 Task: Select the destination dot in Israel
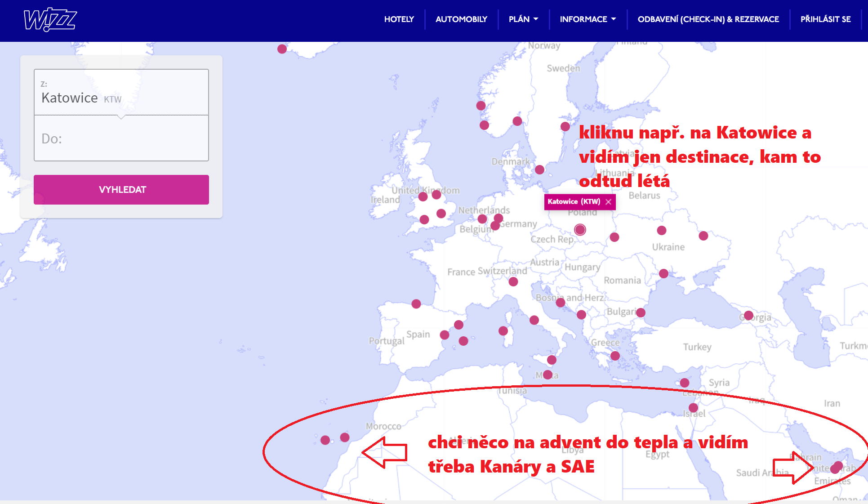coord(693,408)
